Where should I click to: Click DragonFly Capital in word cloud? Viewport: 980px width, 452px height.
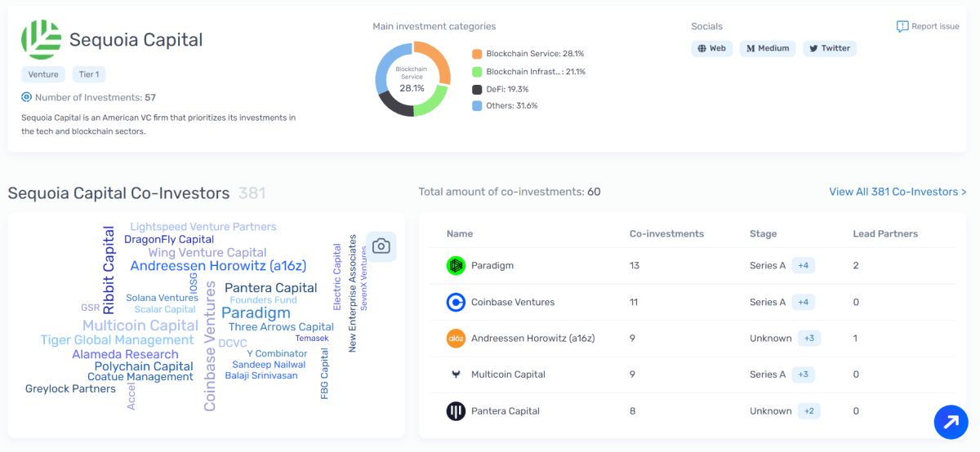point(169,239)
